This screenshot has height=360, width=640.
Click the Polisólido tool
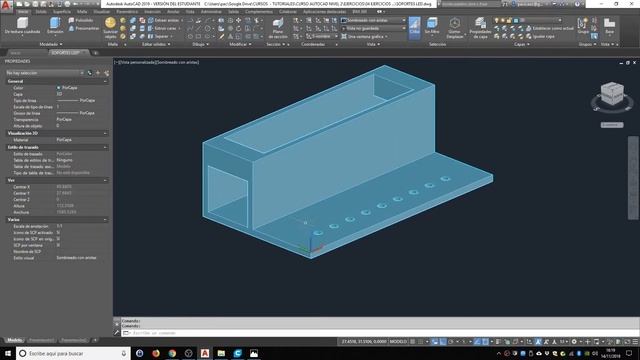(81, 20)
